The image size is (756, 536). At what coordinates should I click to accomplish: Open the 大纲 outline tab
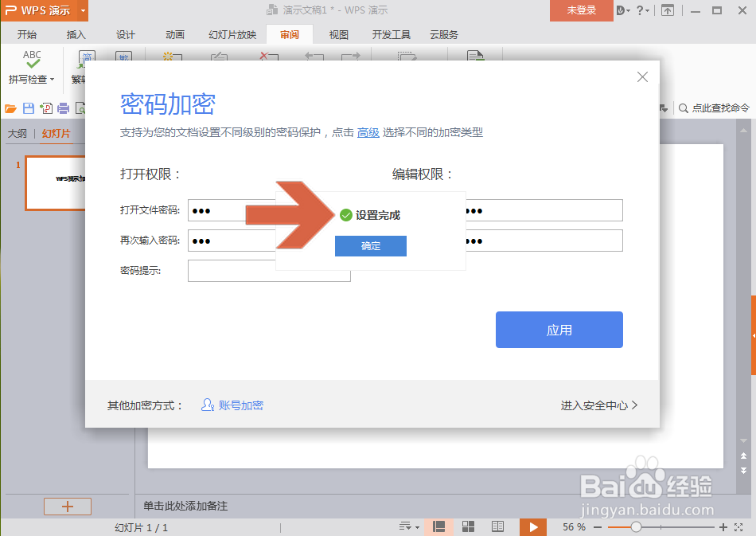17,133
